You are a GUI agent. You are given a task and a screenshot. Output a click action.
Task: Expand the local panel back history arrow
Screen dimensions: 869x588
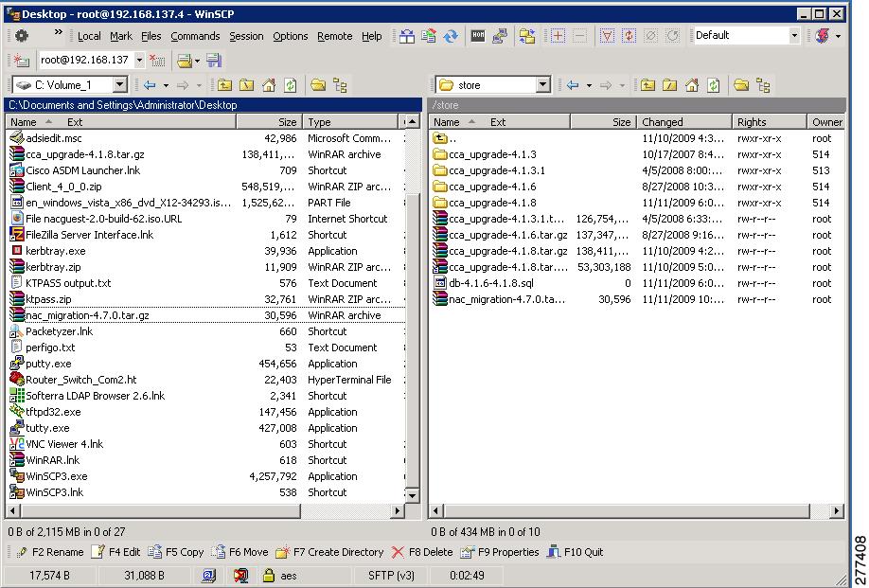pyautogui.click(x=166, y=85)
